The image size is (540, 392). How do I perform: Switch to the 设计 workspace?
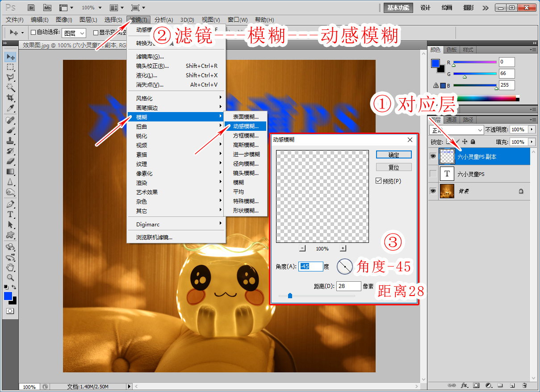tap(426, 8)
